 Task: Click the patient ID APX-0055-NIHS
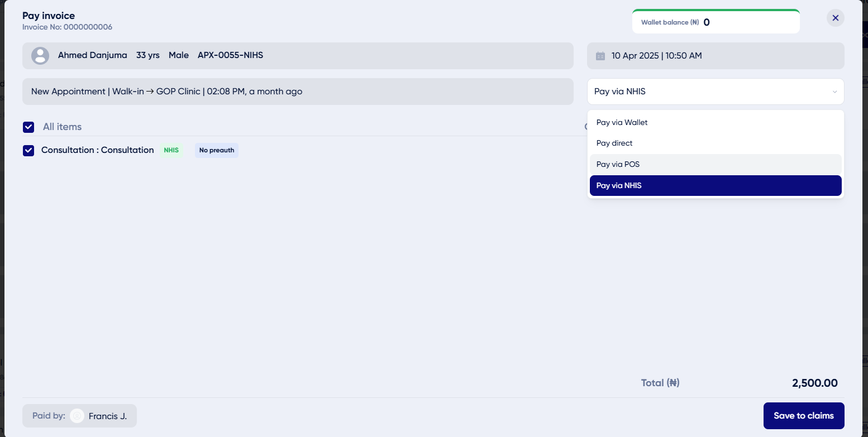click(230, 55)
